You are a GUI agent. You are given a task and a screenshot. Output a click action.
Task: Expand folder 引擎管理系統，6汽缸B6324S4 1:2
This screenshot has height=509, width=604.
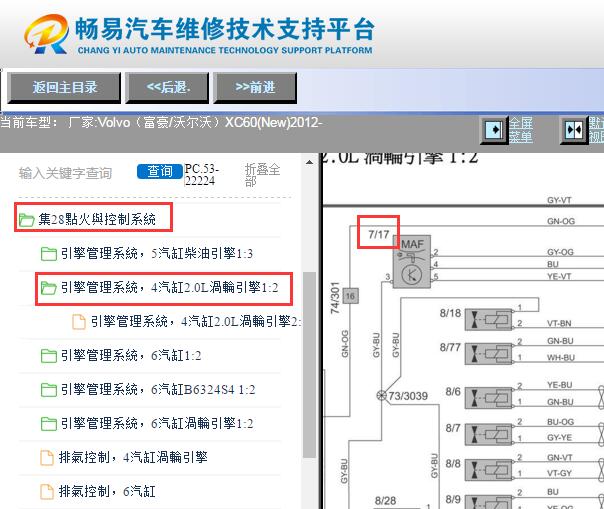click(x=158, y=389)
